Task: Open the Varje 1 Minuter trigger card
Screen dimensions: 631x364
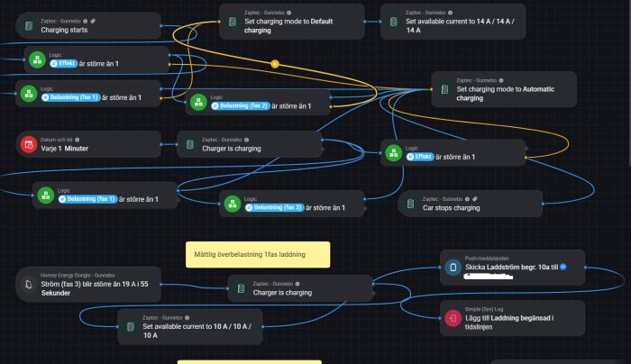Action: [x=88, y=144]
